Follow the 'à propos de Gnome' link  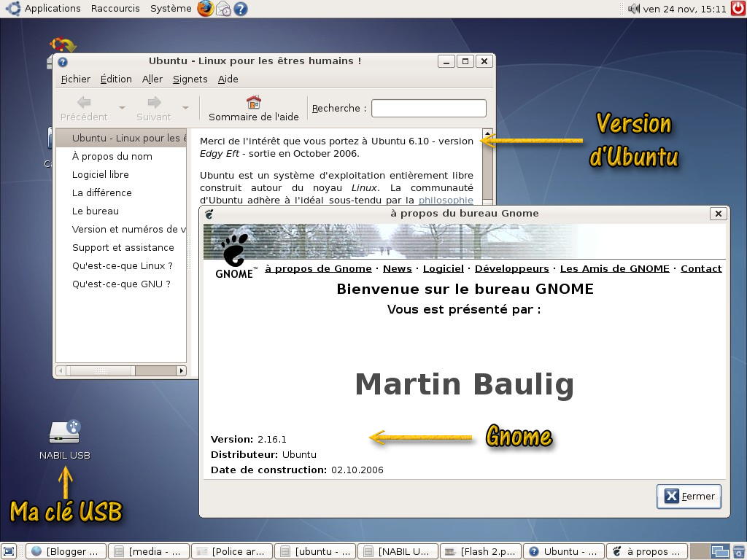tap(318, 268)
